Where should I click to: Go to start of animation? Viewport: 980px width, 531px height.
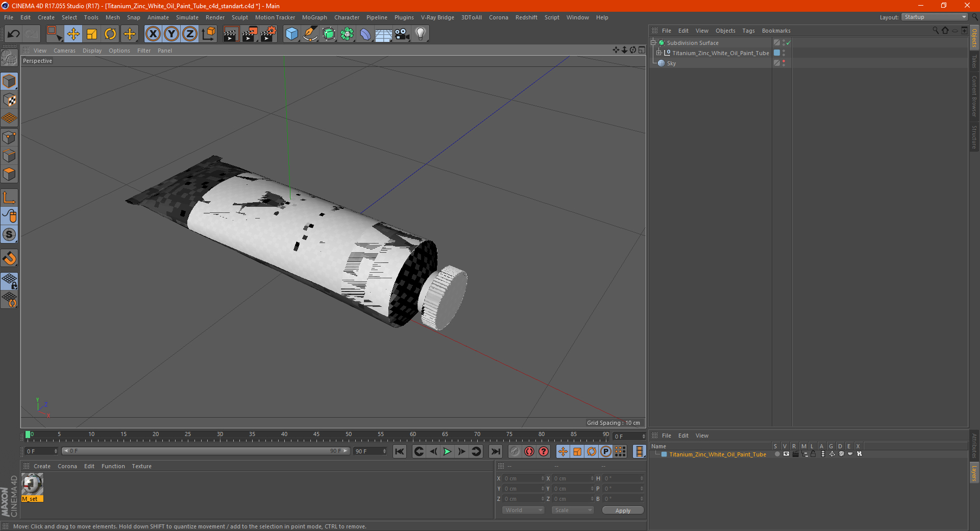click(400, 451)
